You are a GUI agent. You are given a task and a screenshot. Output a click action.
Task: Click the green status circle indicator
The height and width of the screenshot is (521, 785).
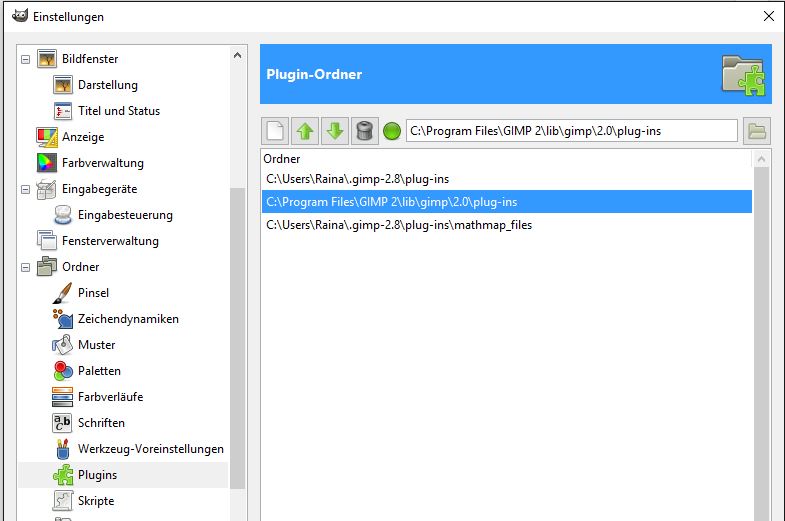point(392,131)
